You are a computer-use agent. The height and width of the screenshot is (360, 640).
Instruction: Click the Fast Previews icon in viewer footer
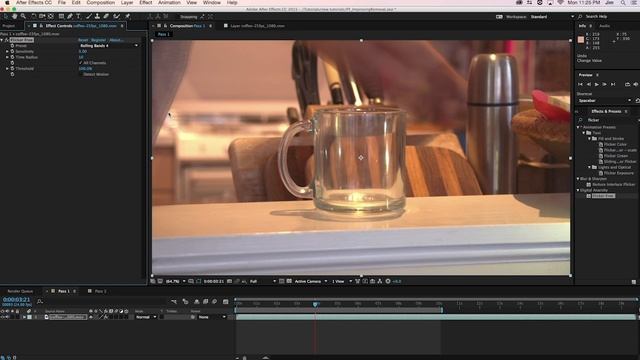pos(365,281)
